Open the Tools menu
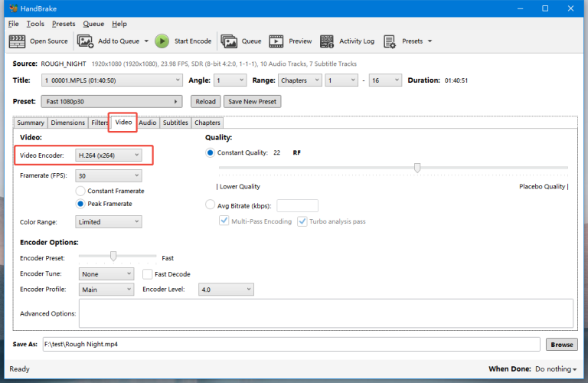This screenshot has width=588, height=383. (x=35, y=24)
